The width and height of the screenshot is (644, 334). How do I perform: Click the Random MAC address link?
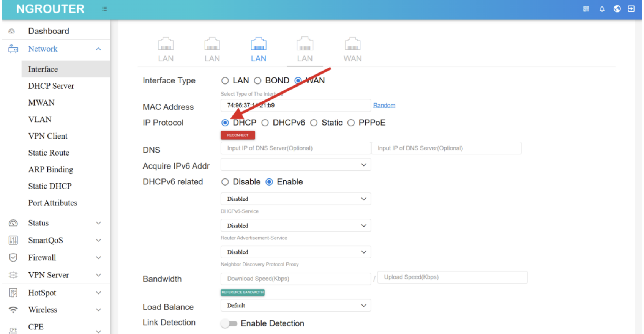[x=384, y=106]
